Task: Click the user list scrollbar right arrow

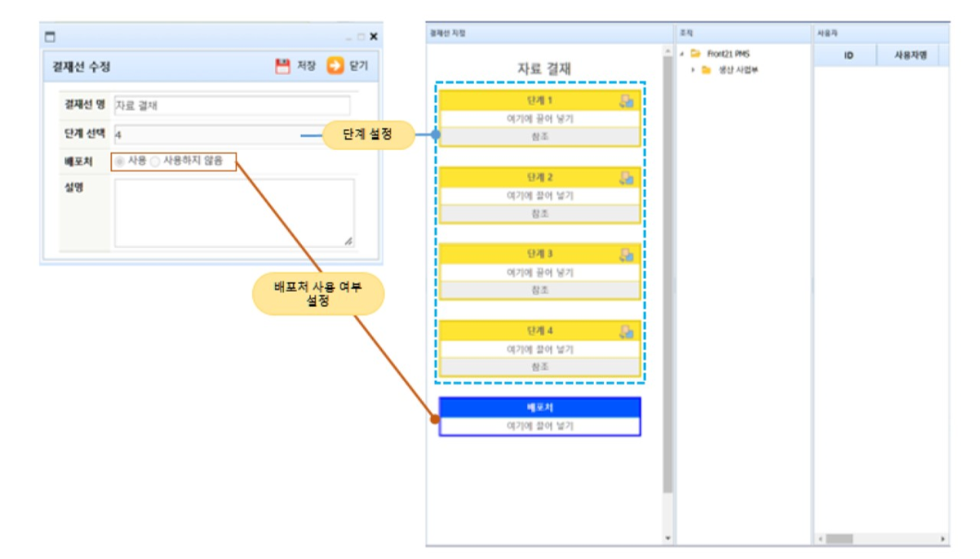Action: 943,539
